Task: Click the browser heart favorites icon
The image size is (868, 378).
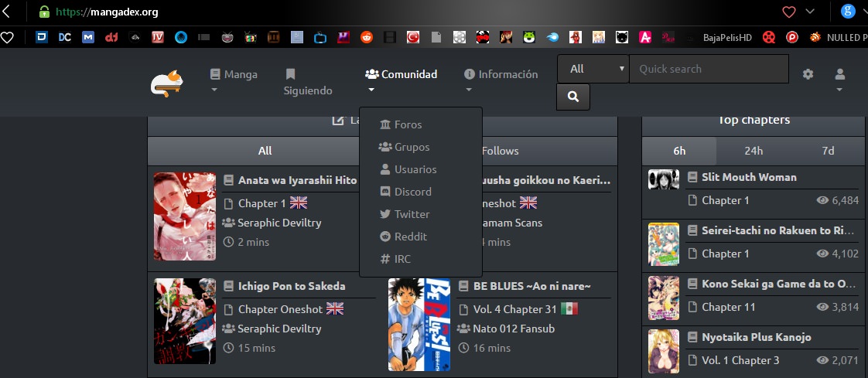Action: click(788, 12)
